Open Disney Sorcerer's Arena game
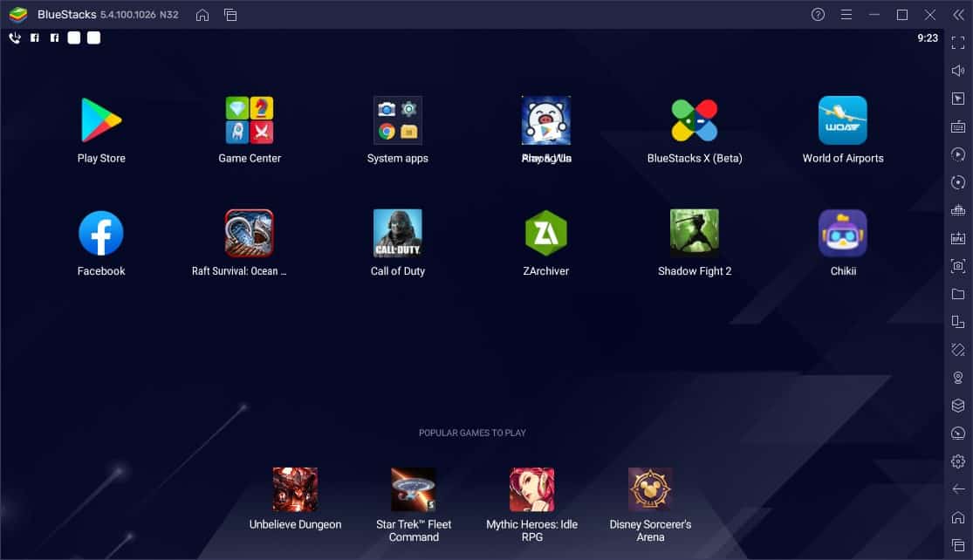973x560 pixels. point(650,489)
